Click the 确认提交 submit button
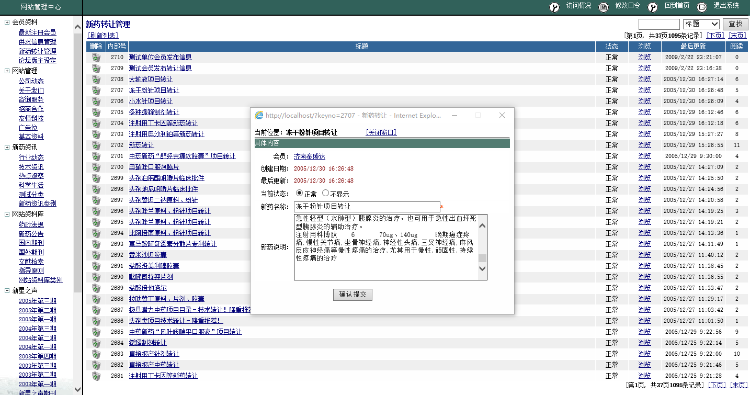The height and width of the screenshot is (395, 750). pyautogui.click(x=353, y=295)
